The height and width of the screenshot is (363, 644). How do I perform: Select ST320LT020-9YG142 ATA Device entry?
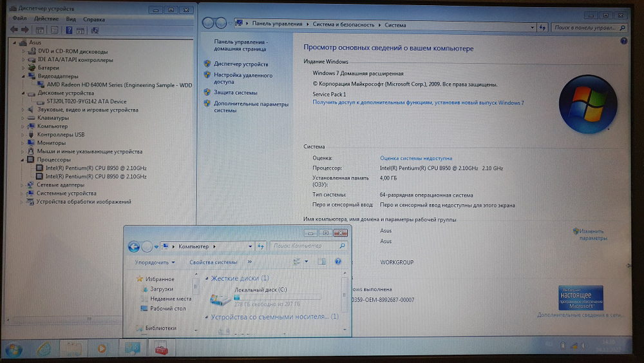click(x=86, y=101)
